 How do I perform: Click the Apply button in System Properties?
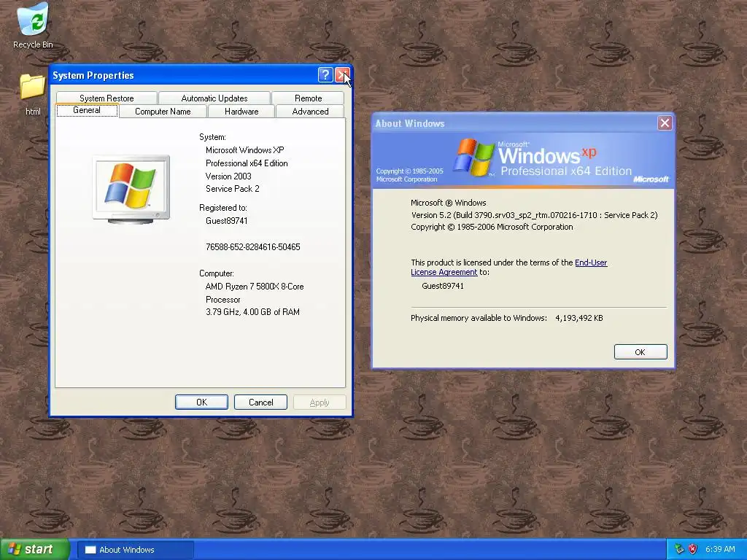pos(320,402)
